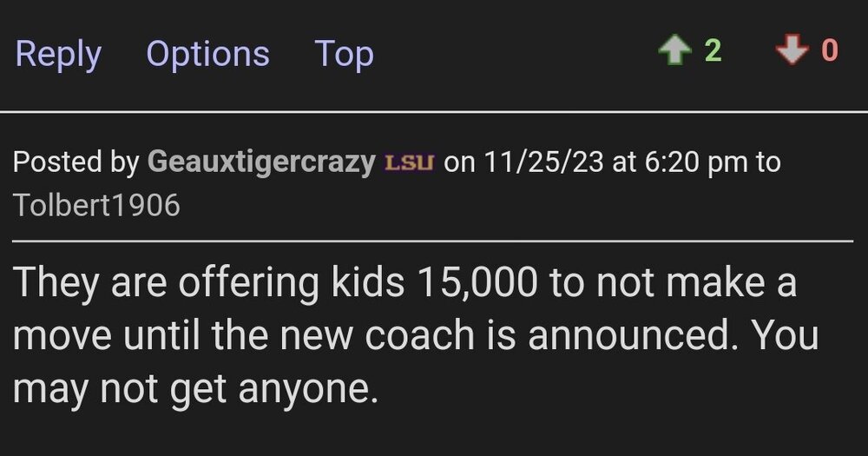
Task: Open the Options menu link
Action: [x=207, y=54]
